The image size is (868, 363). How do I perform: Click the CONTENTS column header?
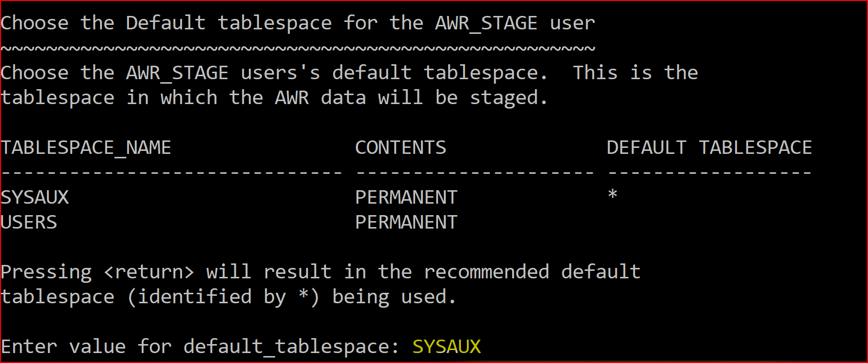point(401,148)
